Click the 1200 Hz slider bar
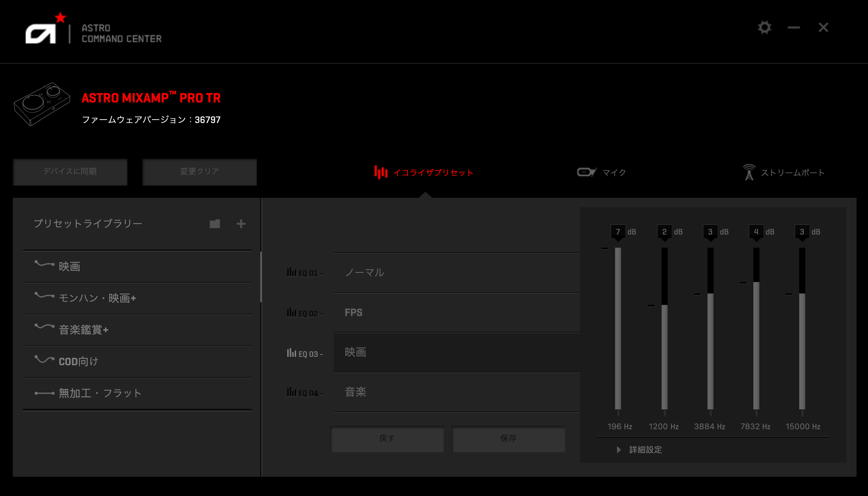868x496 pixels. (664, 341)
